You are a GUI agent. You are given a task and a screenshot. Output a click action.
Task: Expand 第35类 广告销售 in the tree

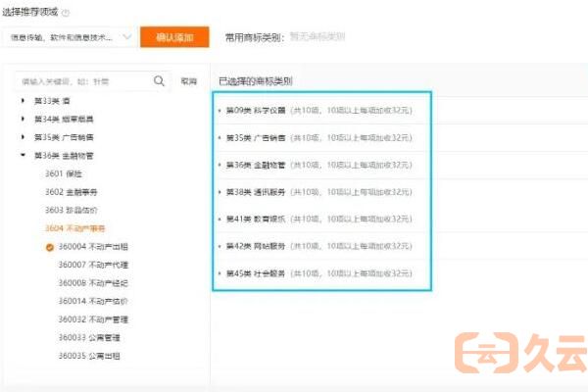(24, 137)
